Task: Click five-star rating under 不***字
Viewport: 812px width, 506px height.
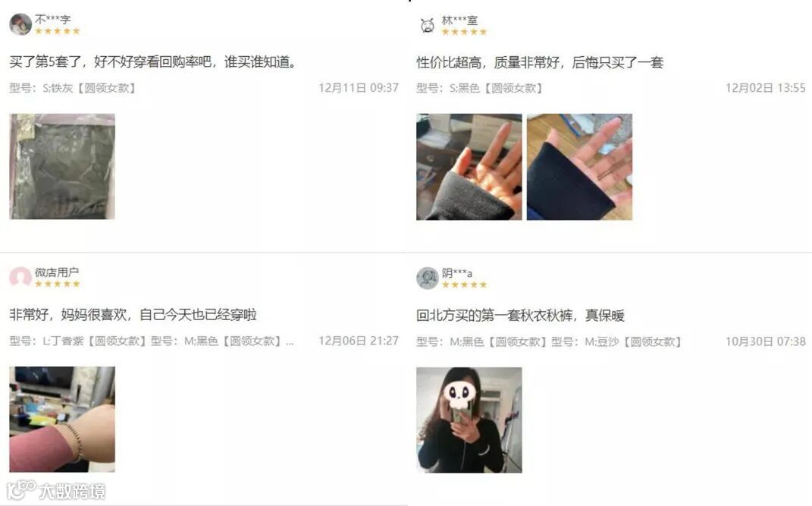Action: pyautogui.click(x=58, y=31)
